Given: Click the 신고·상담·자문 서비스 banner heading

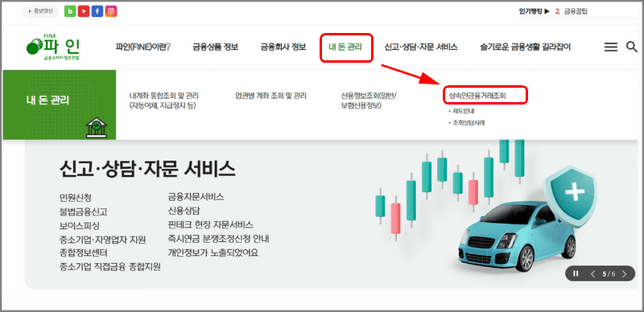Looking at the screenshot, I should [x=147, y=169].
